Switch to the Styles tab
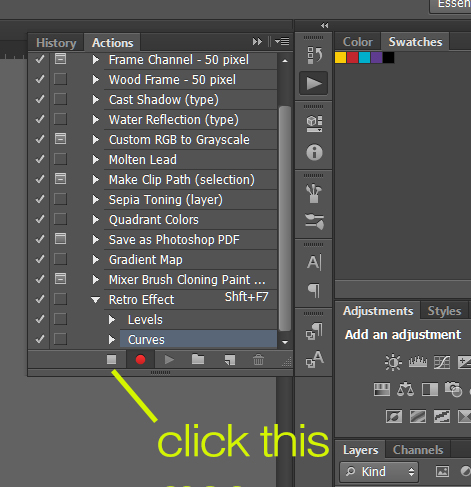 (444, 311)
